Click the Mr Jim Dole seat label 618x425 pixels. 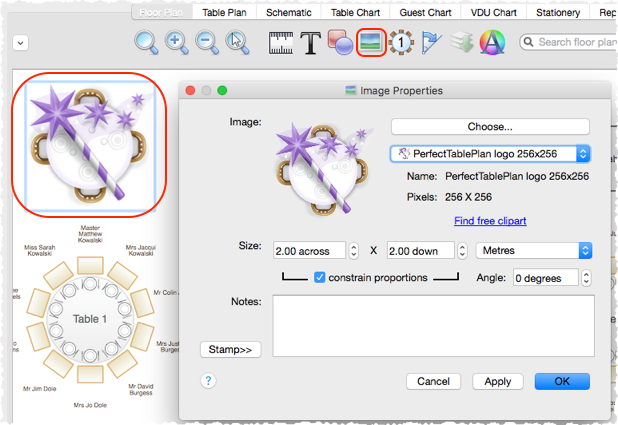pyautogui.click(x=39, y=389)
